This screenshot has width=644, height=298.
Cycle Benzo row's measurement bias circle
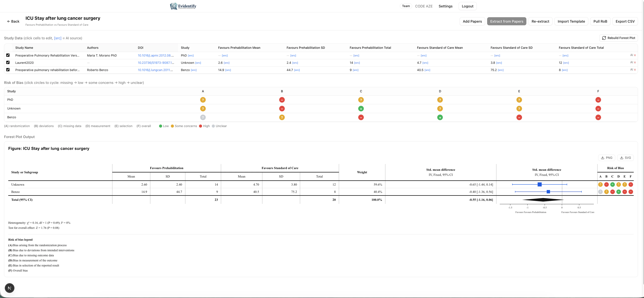point(440,117)
